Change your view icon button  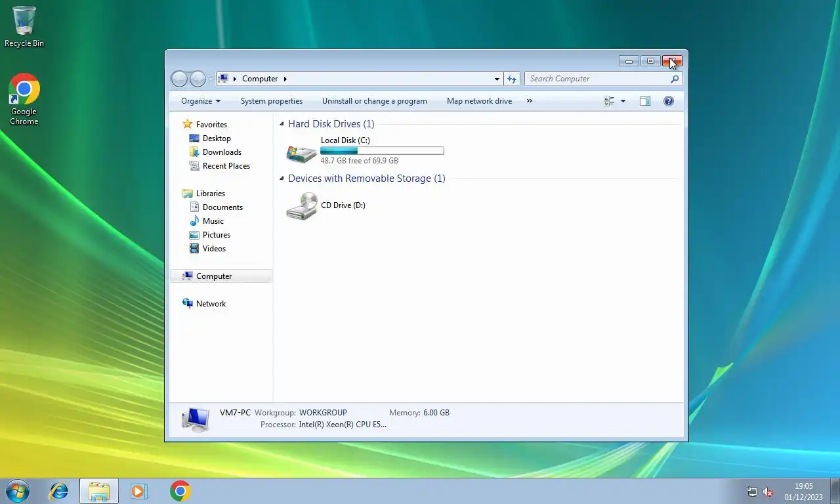point(609,101)
